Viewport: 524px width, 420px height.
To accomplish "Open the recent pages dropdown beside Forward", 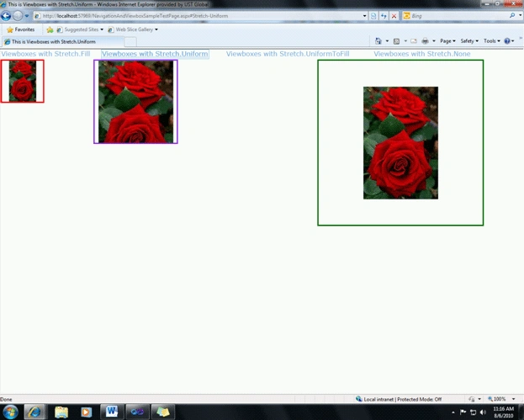I will point(27,16).
